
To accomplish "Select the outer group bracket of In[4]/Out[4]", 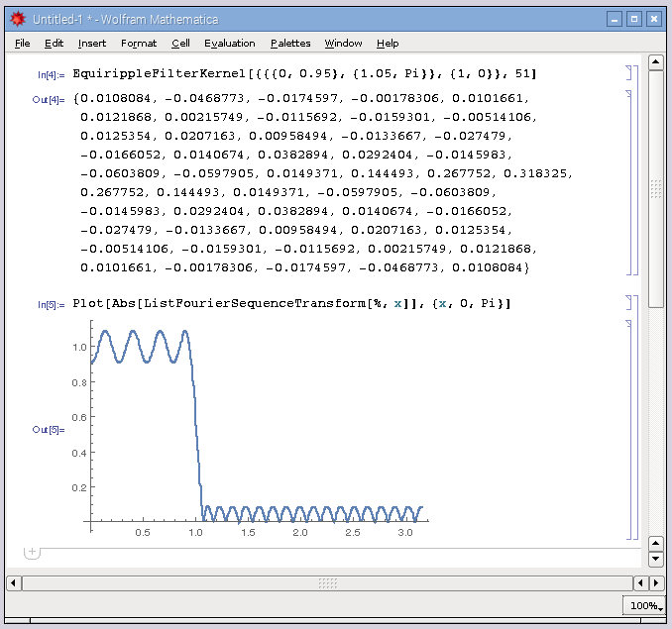I will (x=635, y=170).
